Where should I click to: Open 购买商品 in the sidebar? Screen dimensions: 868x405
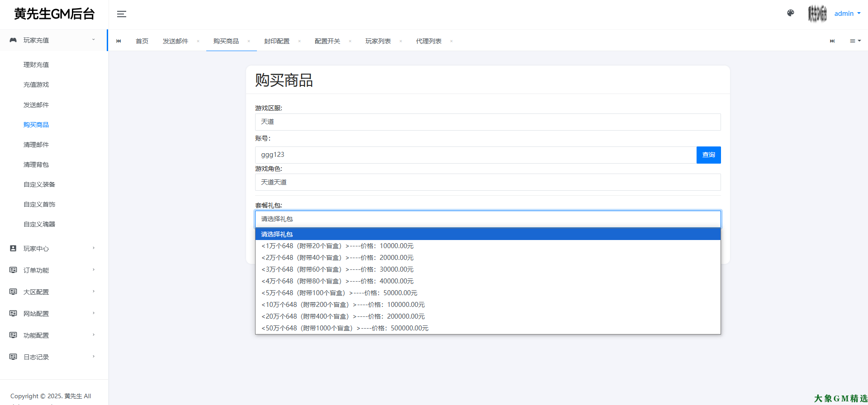(36, 125)
